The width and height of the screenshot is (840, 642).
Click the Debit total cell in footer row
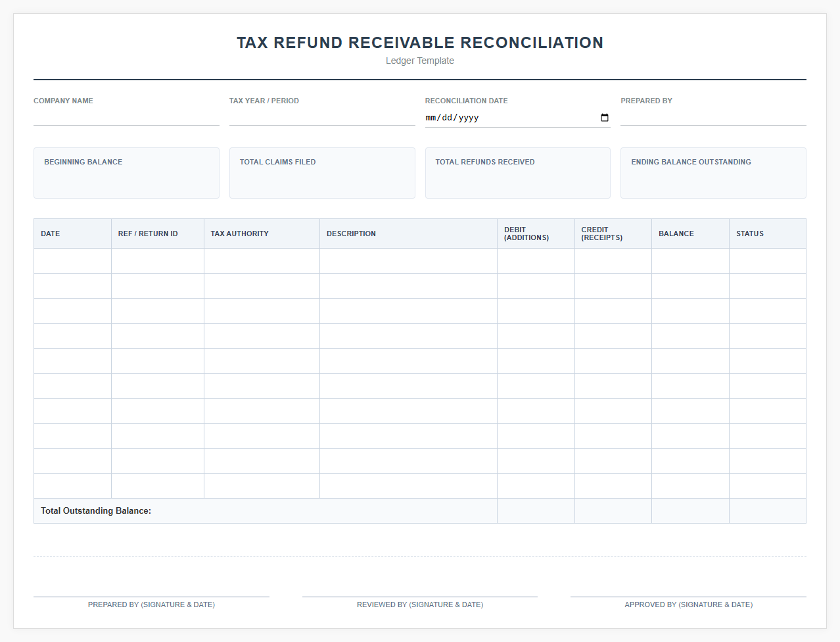pyautogui.click(x=536, y=511)
